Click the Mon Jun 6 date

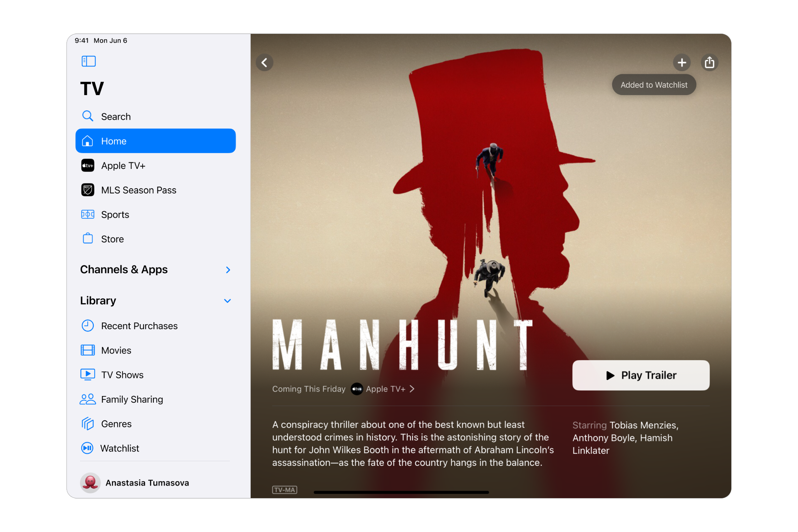click(x=110, y=40)
